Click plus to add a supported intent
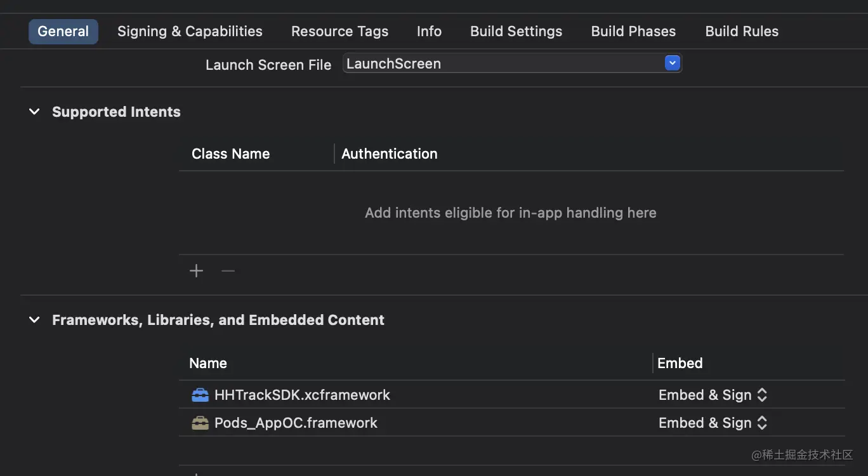This screenshot has width=868, height=476. coord(197,272)
